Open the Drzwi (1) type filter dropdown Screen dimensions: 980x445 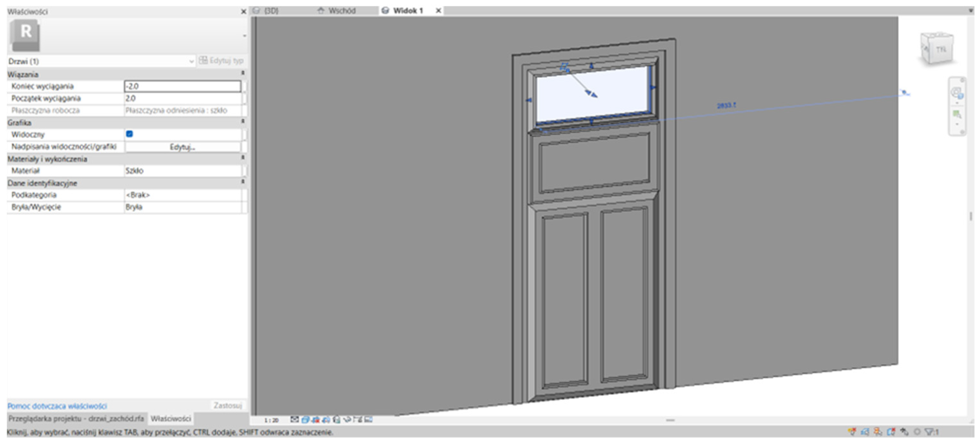click(x=101, y=61)
